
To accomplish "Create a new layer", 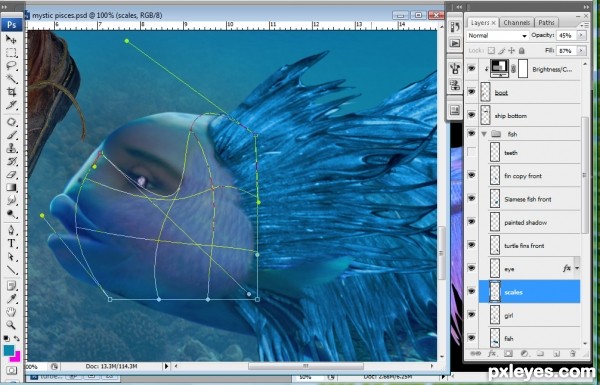I will (x=557, y=354).
